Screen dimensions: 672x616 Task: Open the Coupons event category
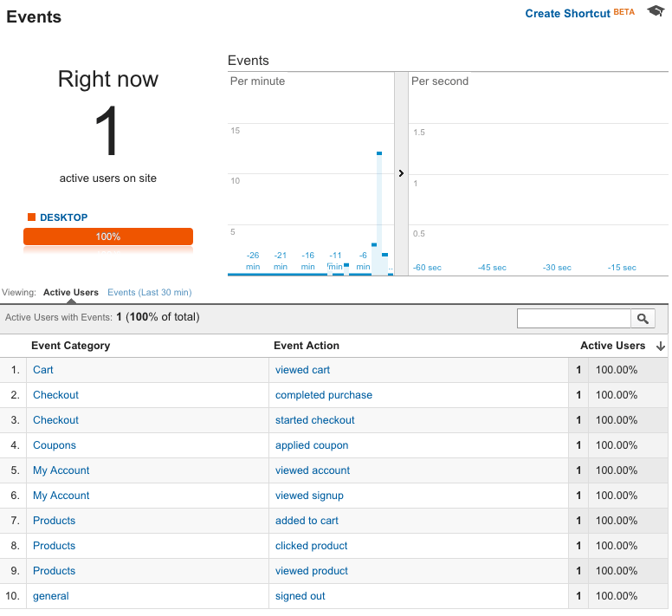(55, 445)
